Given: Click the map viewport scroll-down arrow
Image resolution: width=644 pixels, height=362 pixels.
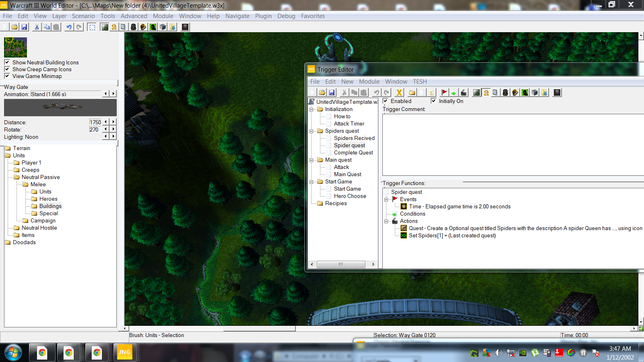Looking at the screenshot, I should coord(641,322).
